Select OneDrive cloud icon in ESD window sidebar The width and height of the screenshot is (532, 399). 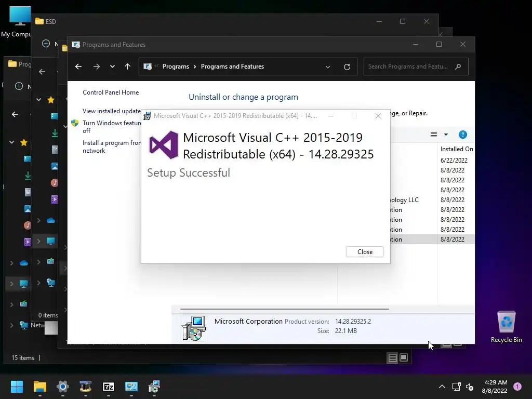point(51,220)
